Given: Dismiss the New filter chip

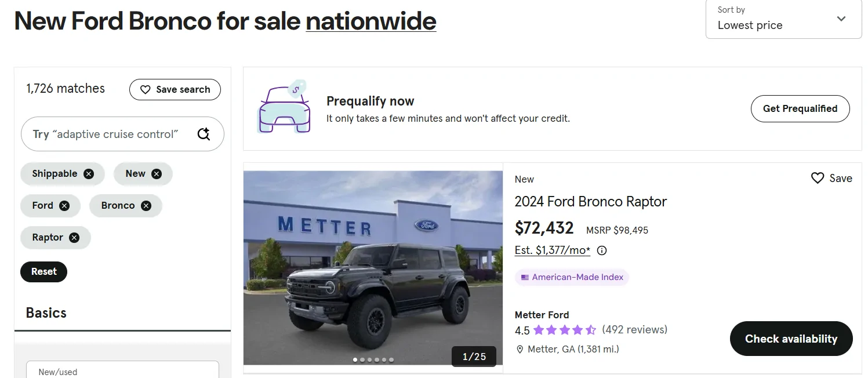Looking at the screenshot, I should tap(156, 173).
